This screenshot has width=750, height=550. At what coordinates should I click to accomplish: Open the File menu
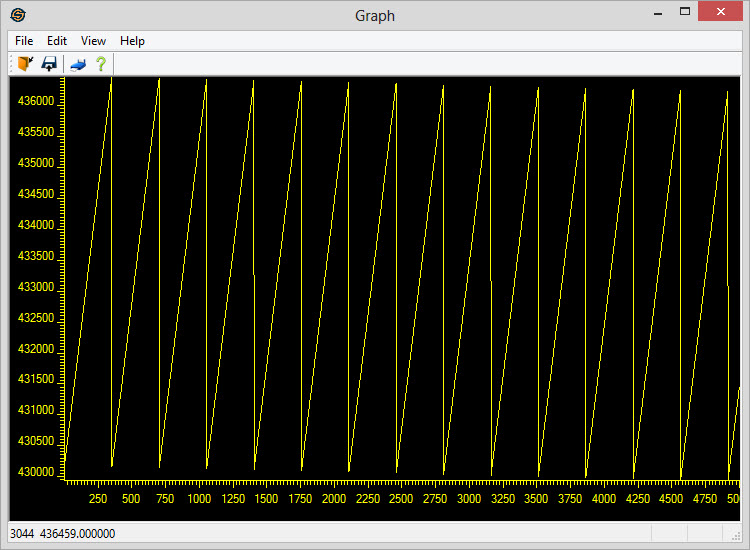pos(24,41)
